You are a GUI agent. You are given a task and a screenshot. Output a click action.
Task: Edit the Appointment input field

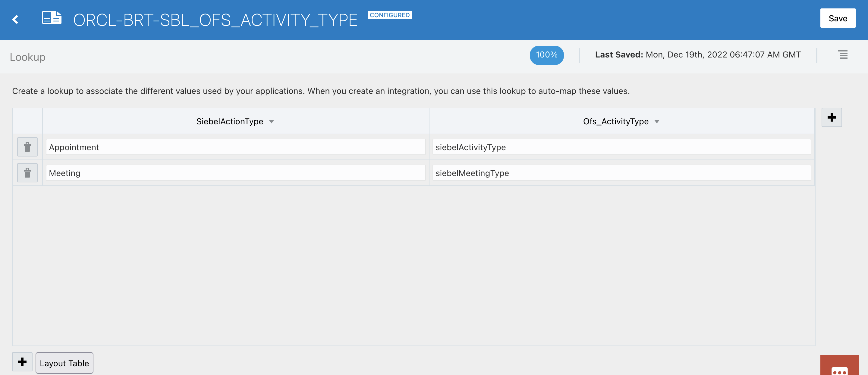235,147
